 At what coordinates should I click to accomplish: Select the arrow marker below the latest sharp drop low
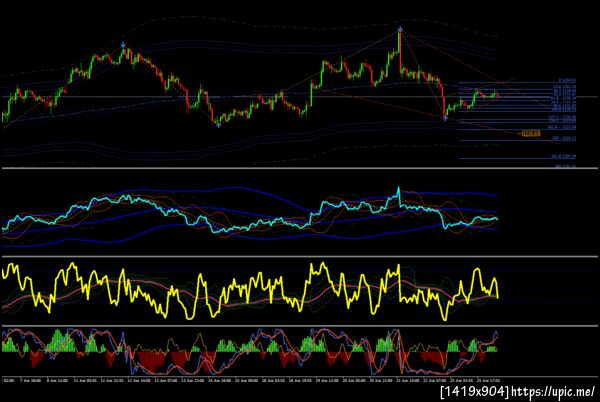click(x=445, y=118)
